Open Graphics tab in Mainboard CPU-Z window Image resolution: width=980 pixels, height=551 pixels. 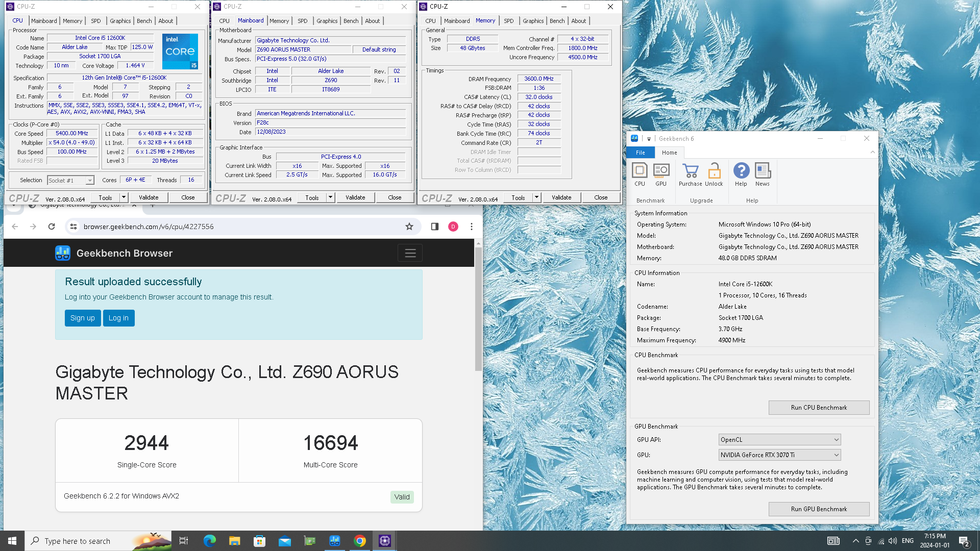[x=327, y=21]
